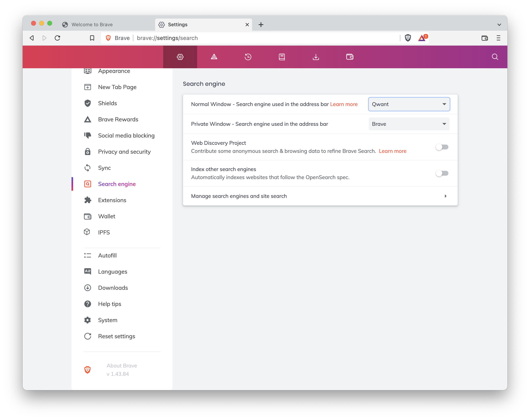The height and width of the screenshot is (420, 530).
Task: Enable the Web Discovery Project toggle
Action: (442, 147)
